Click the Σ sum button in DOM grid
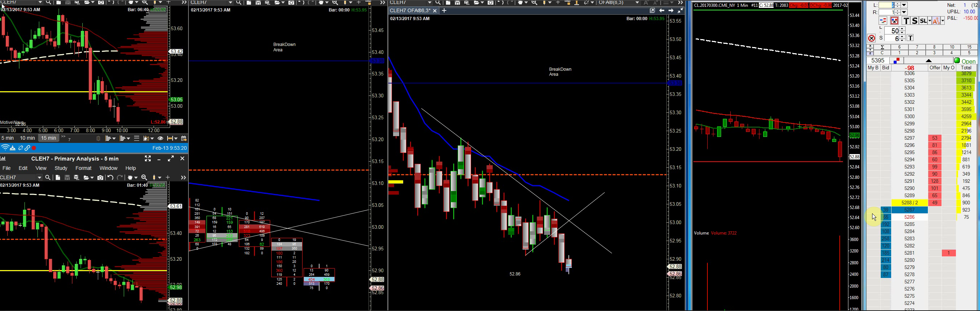980x311 pixels. (x=882, y=47)
